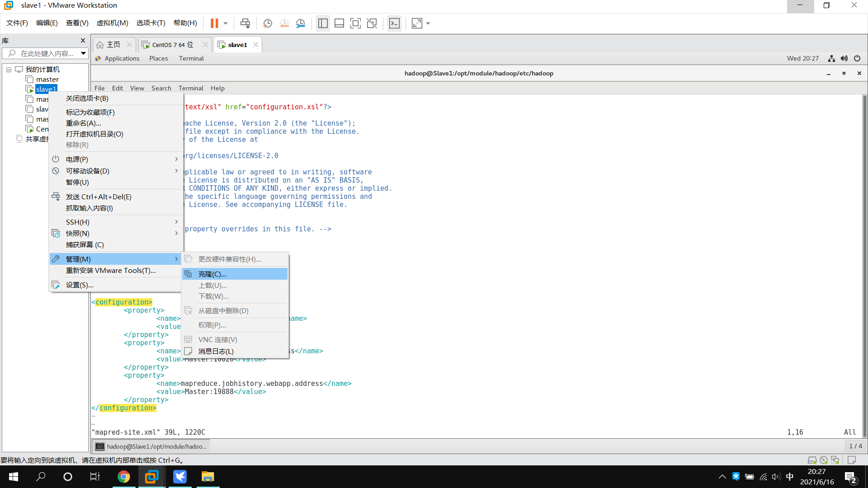Open the 选项卡(T) menu
Viewport: 868px width, 488px height.
coord(151,23)
